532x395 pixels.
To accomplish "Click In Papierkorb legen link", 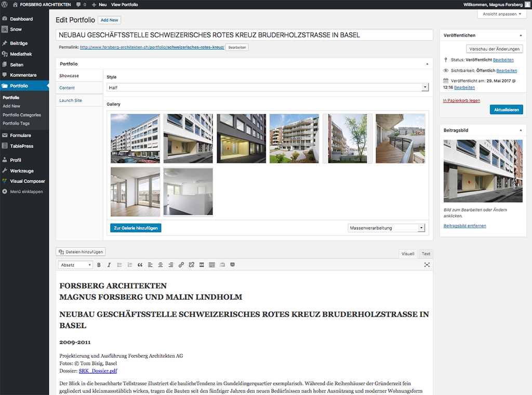I will click(461, 100).
